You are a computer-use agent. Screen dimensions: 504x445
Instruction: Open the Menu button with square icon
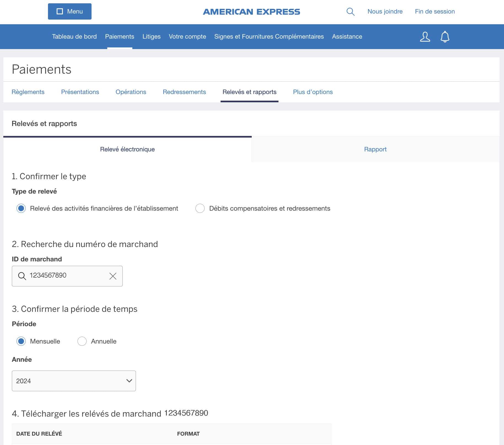point(69,11)
